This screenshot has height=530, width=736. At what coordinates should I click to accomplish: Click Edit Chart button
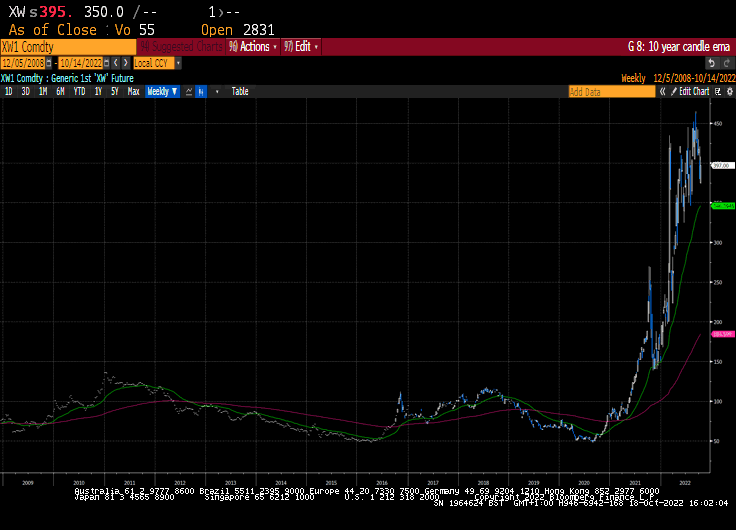[690, 92]
